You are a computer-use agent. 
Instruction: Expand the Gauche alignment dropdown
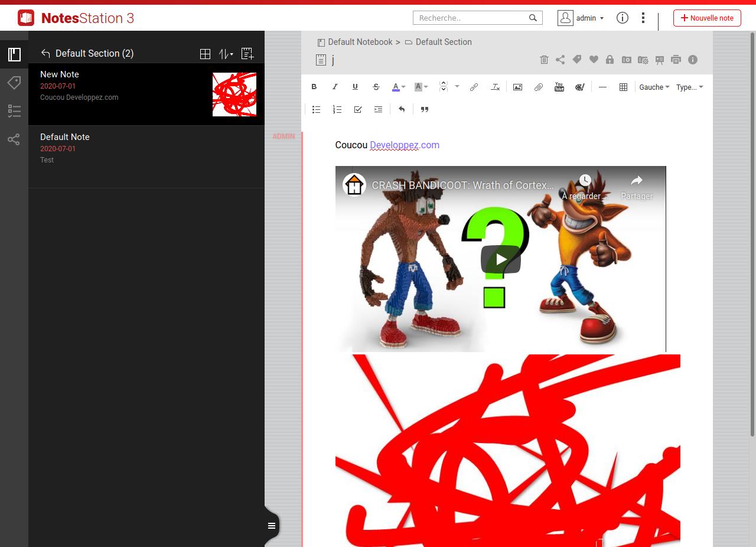(654, 87)
